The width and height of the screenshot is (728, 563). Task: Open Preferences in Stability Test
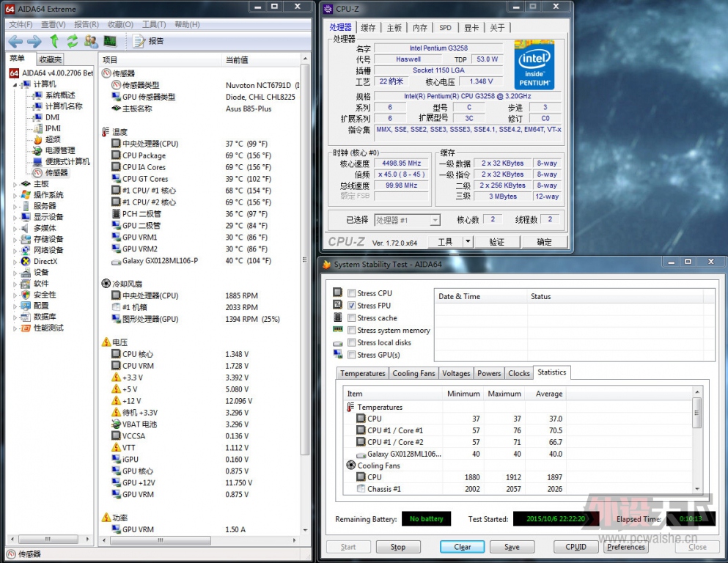click(625, 547)
